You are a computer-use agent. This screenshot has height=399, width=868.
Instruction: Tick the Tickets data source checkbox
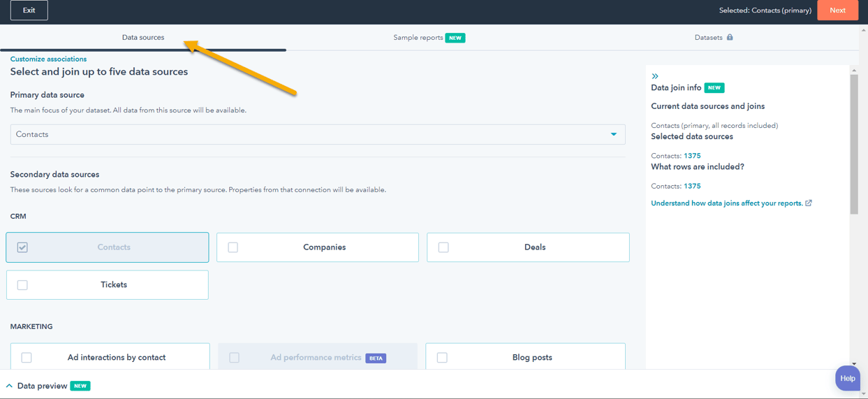22,285
